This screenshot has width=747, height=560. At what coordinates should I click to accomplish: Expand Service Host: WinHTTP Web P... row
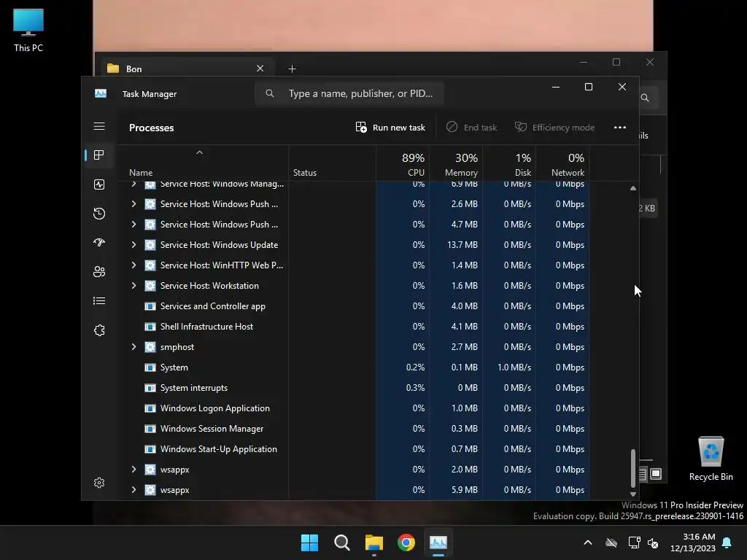(134, 265)
